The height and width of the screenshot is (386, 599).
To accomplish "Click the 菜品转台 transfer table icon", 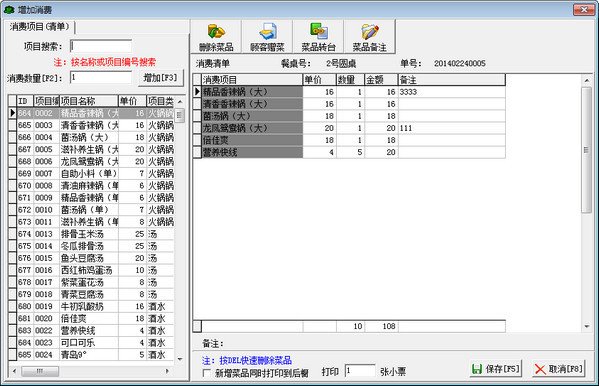I will [319, 31].
